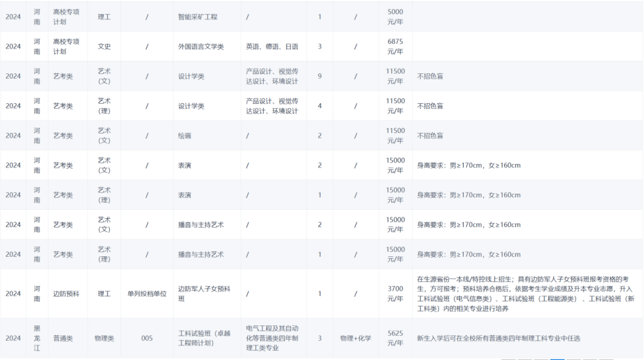Click the 在生源省份一本线 remark text

click(526, 294)
